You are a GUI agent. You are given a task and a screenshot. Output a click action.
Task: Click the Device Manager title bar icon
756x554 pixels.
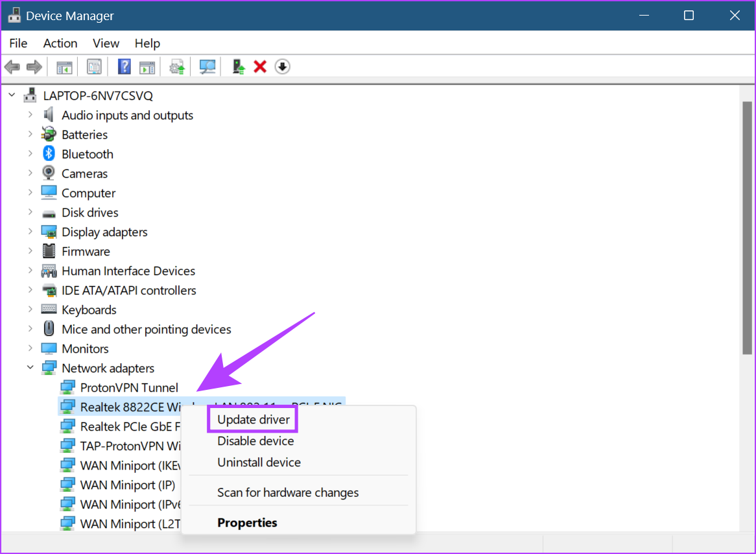14,16
